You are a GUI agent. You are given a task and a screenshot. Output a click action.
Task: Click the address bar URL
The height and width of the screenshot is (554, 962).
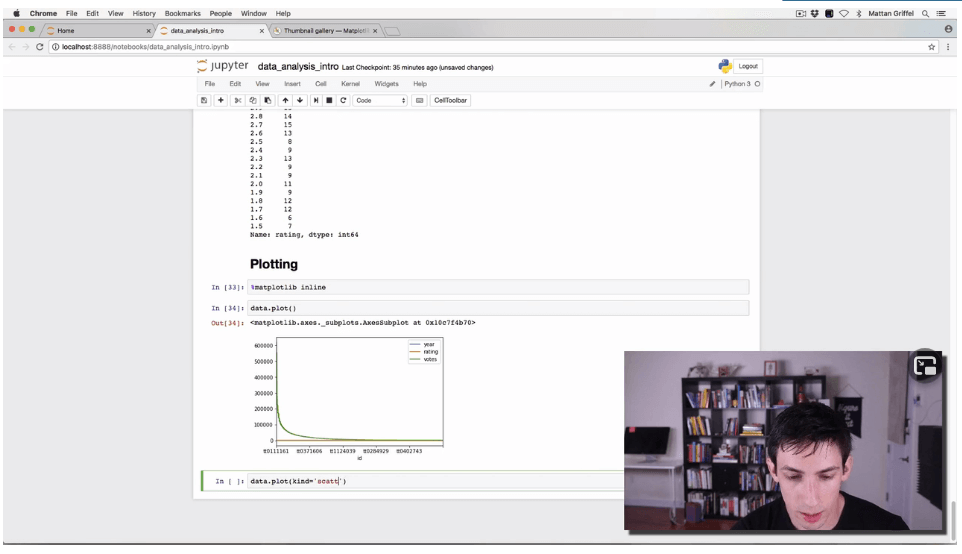[145, 47]
